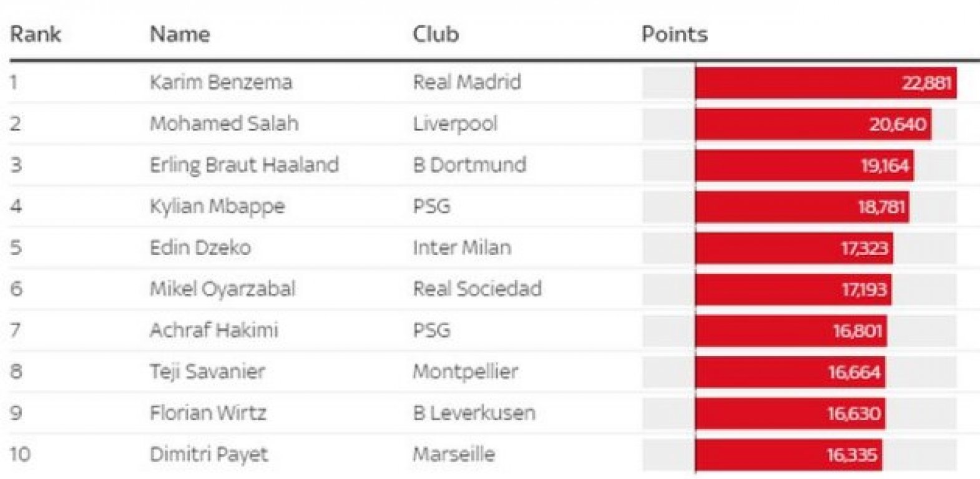
Task: Select Karim Benzema's name
Action: (x=221, y=82)
